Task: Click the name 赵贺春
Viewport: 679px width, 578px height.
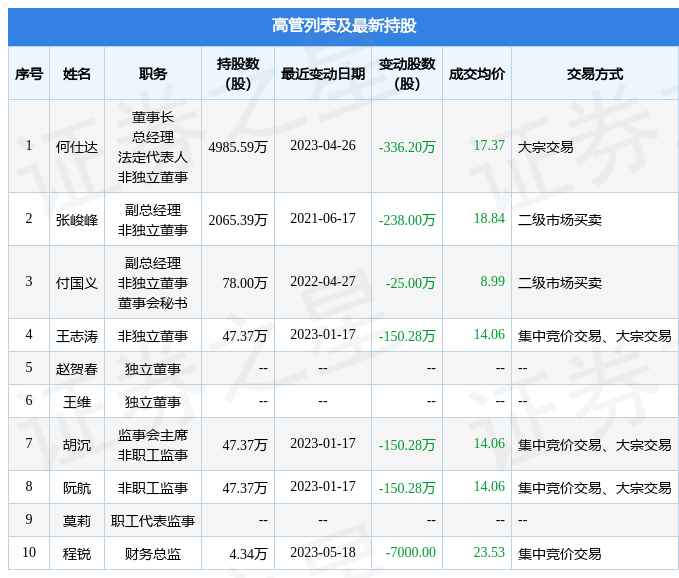Action: pos(77,369)
